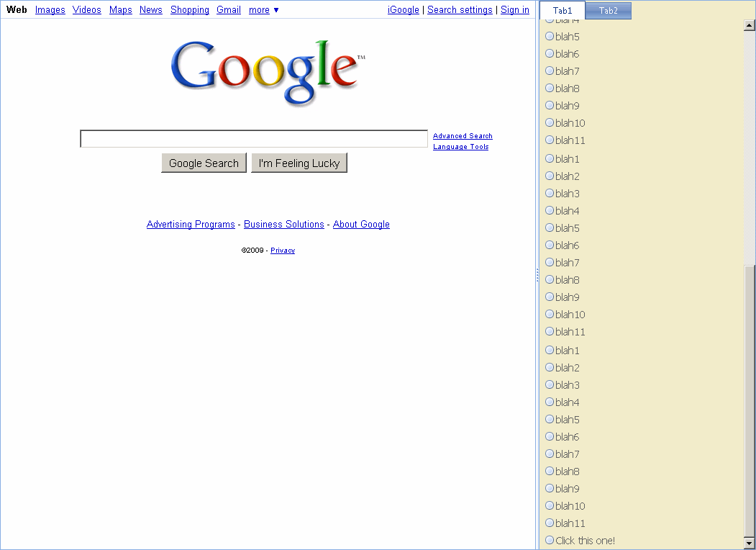Click the Sign in link
The image size is (756, 550).
tap(514, 9)
